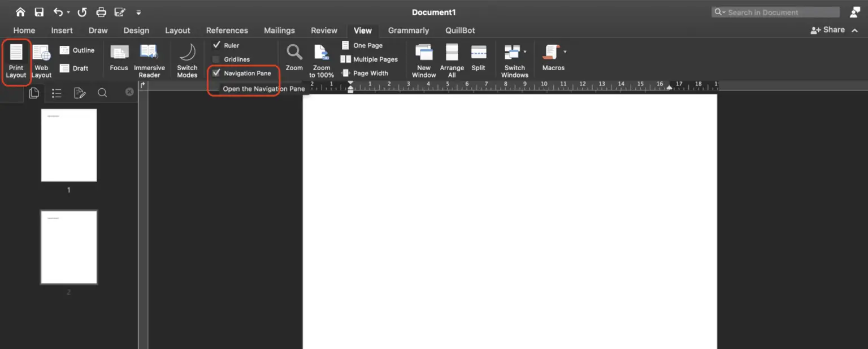Close the navigation pane with X
Screen dimensions: 868x349
tap(129, 92)
